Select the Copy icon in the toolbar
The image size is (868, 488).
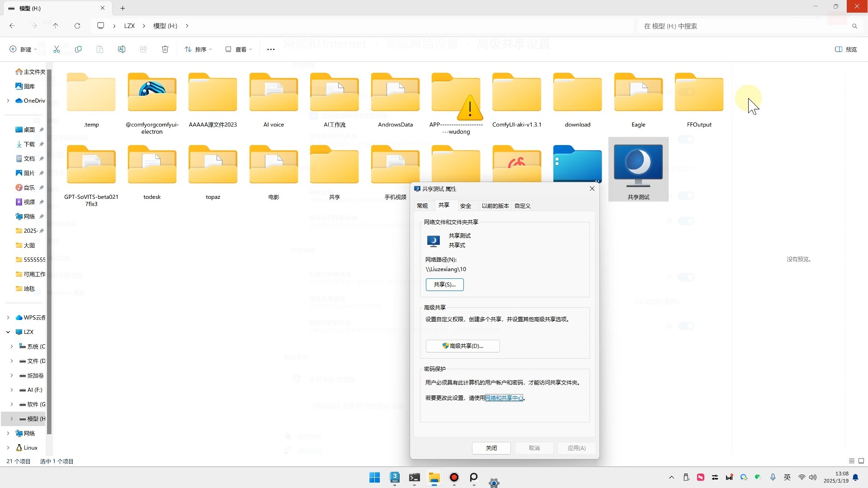click(x=78, y=49)
